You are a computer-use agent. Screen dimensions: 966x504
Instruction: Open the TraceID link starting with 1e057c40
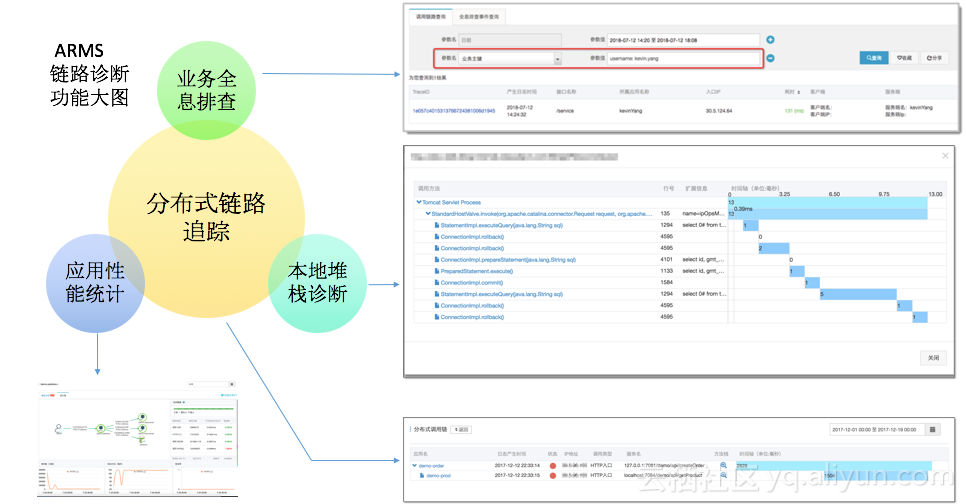click(453, 111)
